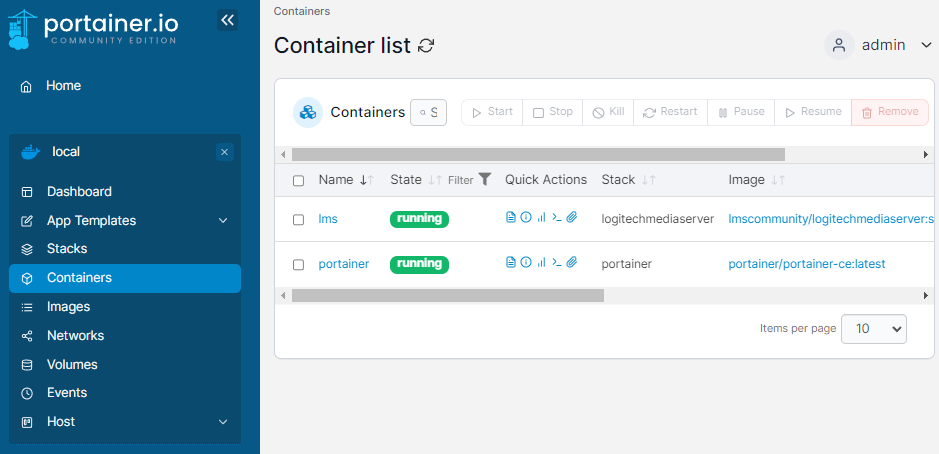Close the local environment with X
939x454 pixels.
[225, 152]
